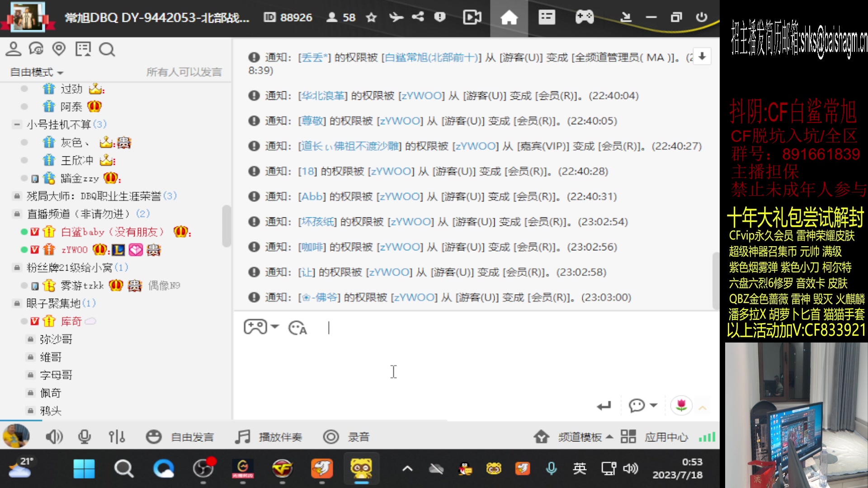Collapse the 小号挂机不算 channel group

pos(17,124)
